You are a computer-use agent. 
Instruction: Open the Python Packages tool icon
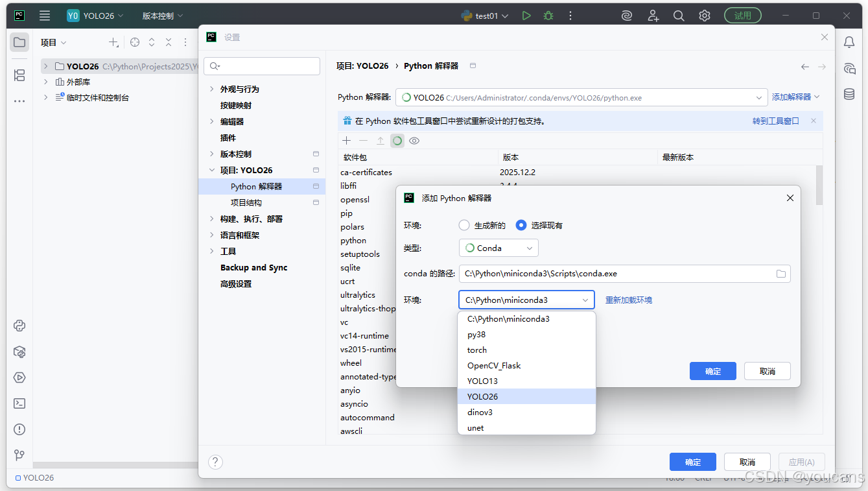pos(19,352)
